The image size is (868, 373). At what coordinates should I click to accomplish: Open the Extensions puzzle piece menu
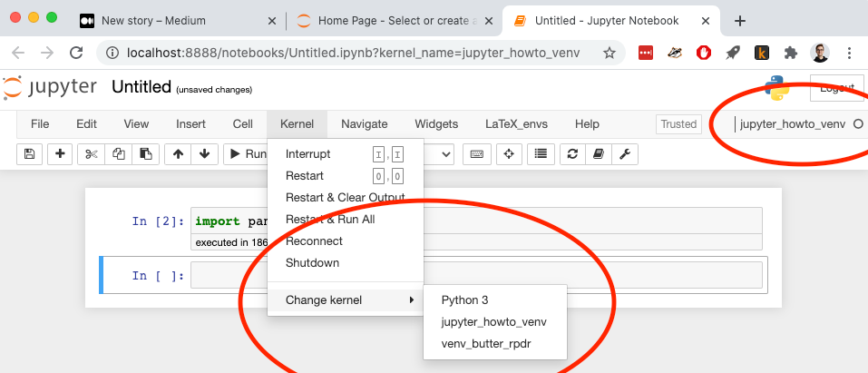point(791,53)
